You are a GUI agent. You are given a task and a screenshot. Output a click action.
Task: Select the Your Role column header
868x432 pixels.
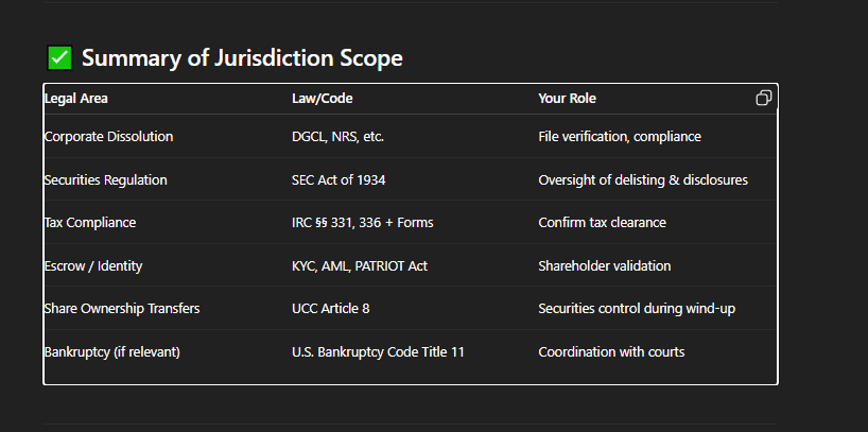coord(567,99)
